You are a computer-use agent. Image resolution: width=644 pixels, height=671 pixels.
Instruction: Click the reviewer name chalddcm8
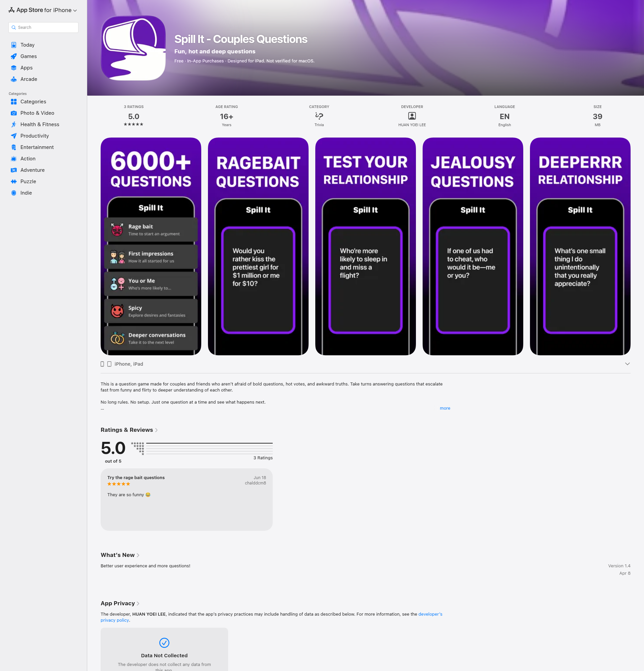click(255, 483)
